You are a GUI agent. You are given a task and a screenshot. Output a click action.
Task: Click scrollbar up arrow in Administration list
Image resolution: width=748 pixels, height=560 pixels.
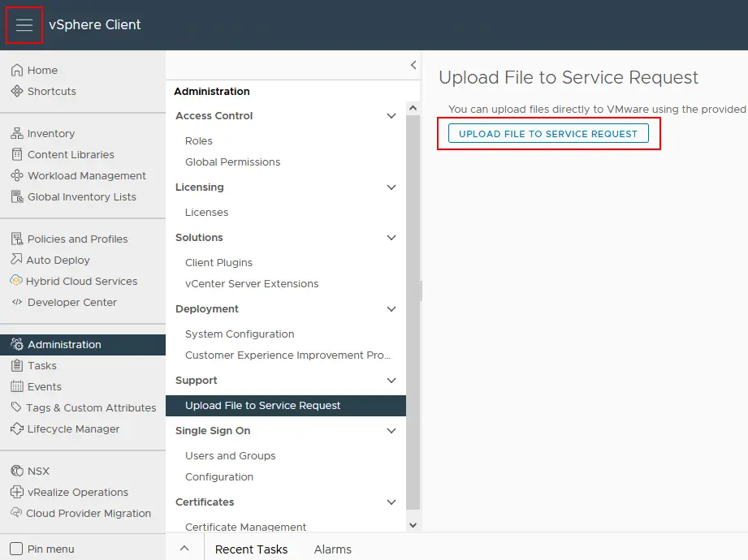click(x=413, y=108)
